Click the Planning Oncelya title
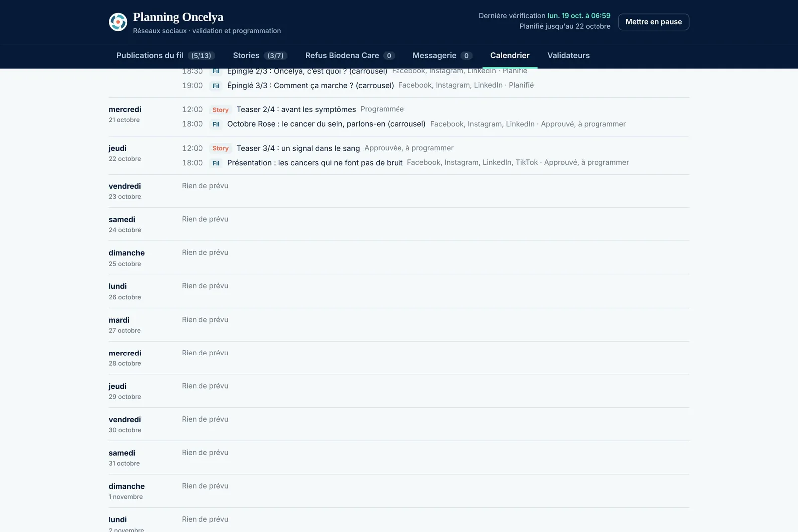This screenshot has width=798, height=532. tap(178, 17)
